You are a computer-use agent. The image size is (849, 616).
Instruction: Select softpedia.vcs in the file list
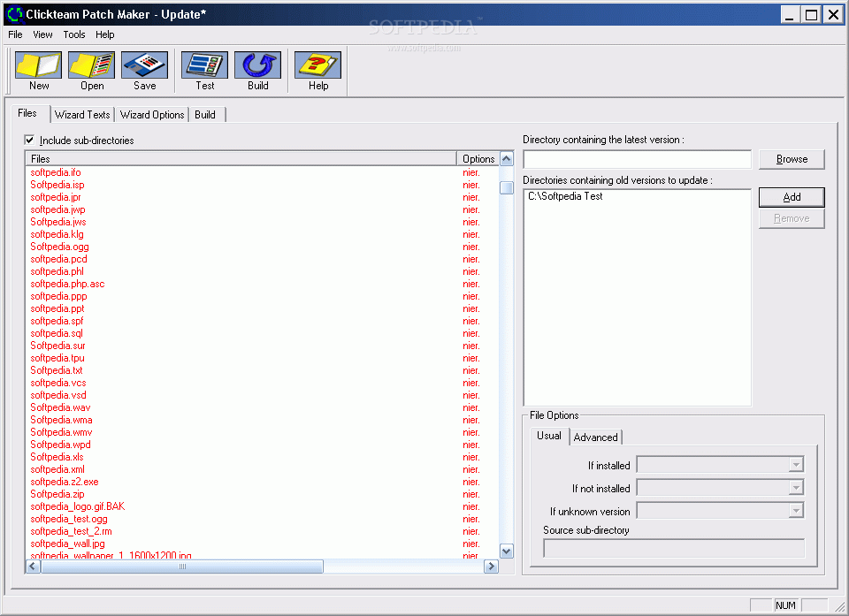pos(58,384)
